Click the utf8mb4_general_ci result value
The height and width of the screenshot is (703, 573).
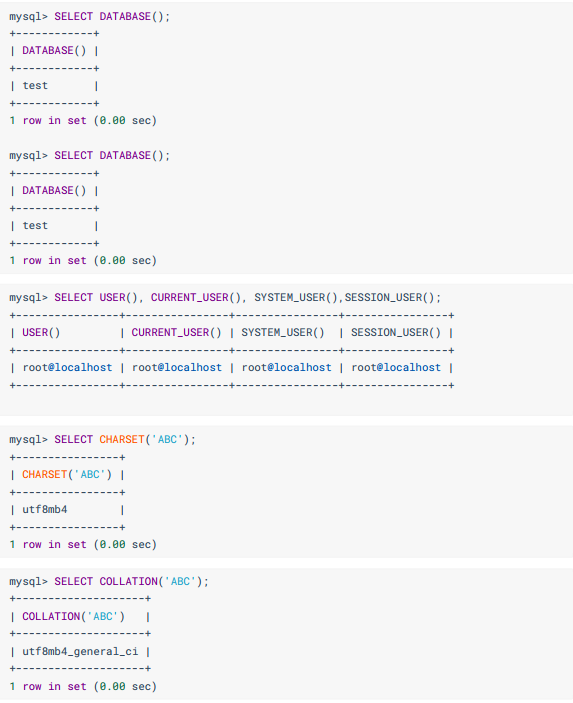click(x=80, y=651)
